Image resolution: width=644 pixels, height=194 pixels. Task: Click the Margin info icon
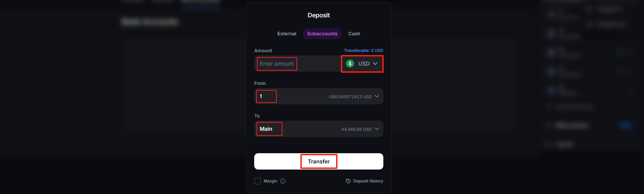pos(283,181)
